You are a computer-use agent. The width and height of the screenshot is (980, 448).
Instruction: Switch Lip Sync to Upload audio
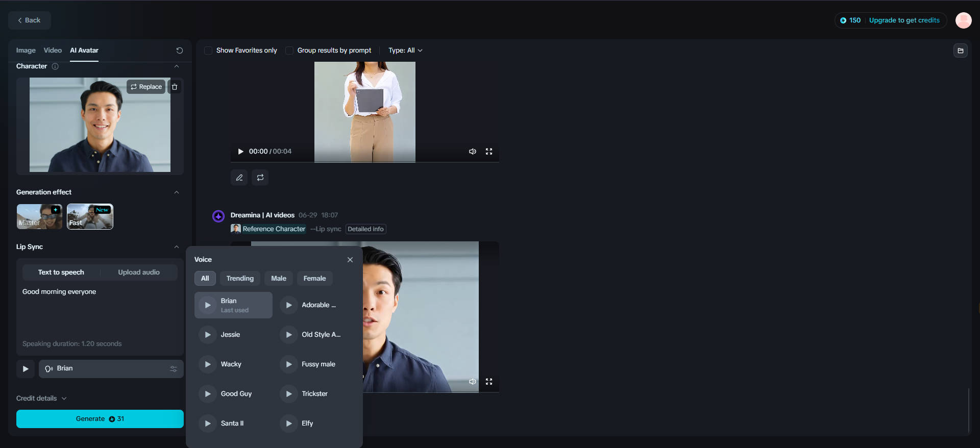pos(139,272)
